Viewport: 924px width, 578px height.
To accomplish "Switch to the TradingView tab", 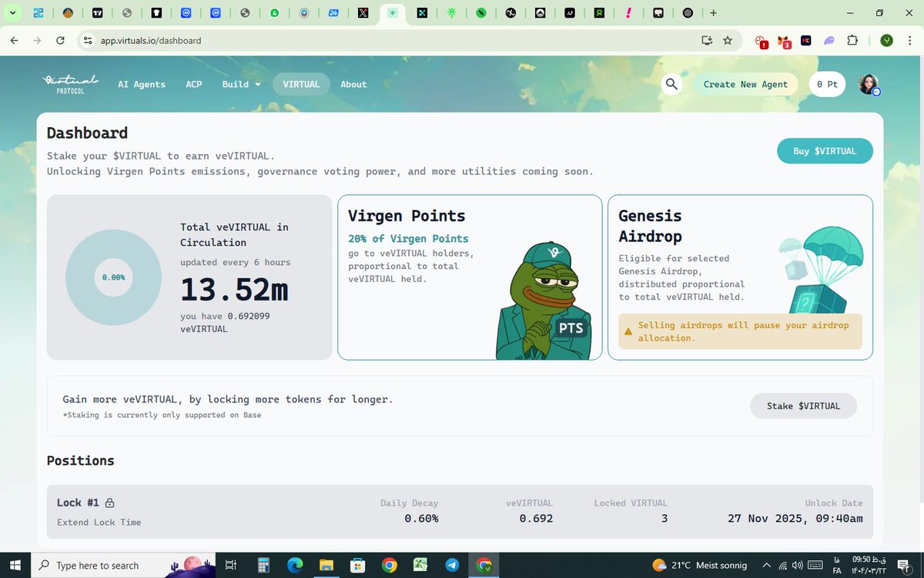I will pyautogui.click(x=97, y=12).
